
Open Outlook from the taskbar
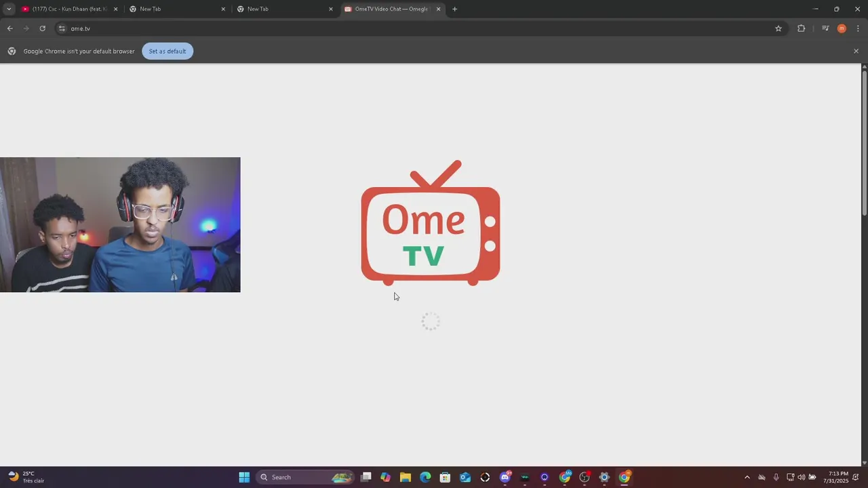tap(465, 477)
